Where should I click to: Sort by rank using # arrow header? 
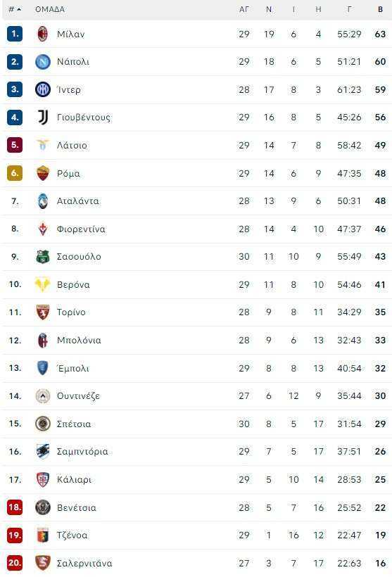pos(15,9)
